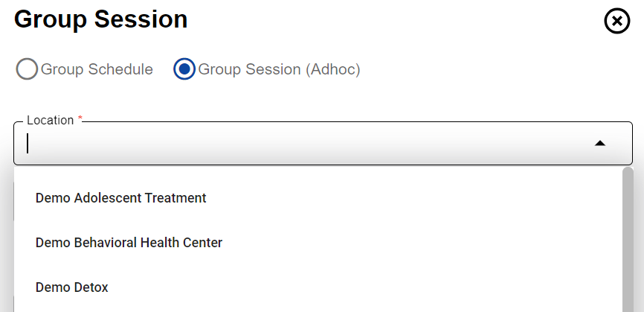Select Demo Behavioral Health Center location
The width and height of the screenshot is (644, 312).
click(129, 243)
